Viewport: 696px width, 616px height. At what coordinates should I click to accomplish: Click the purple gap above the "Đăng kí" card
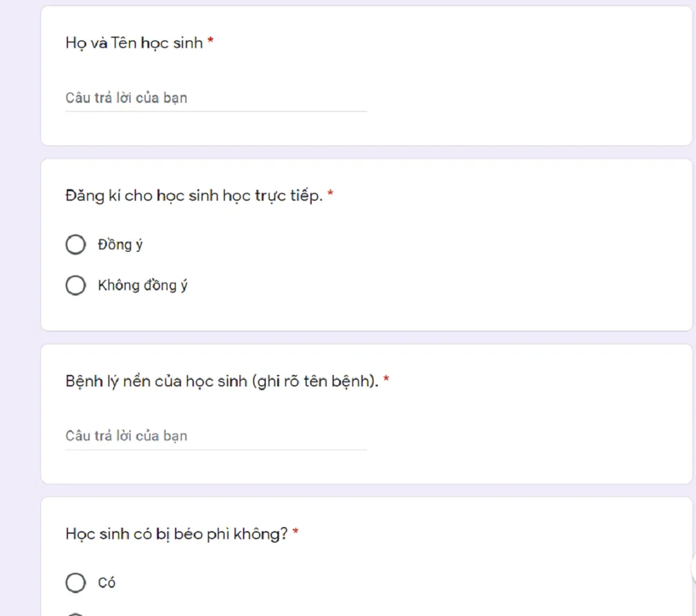pos(348,152)
